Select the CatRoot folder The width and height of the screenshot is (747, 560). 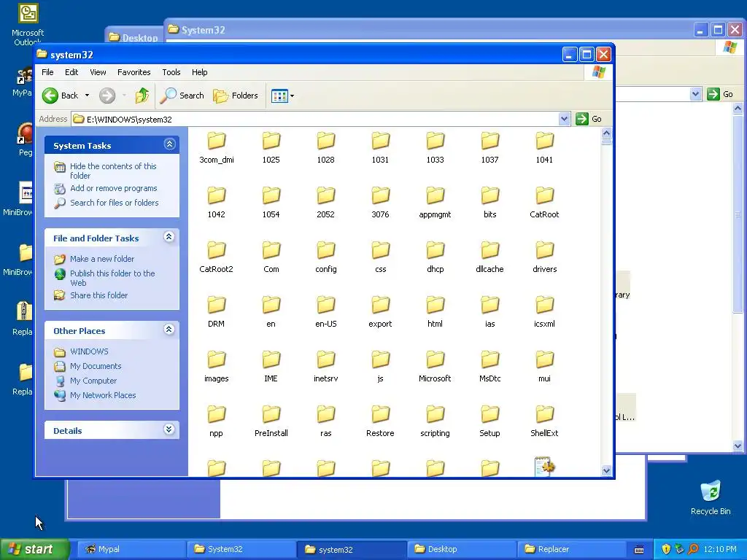click(544, 203)
